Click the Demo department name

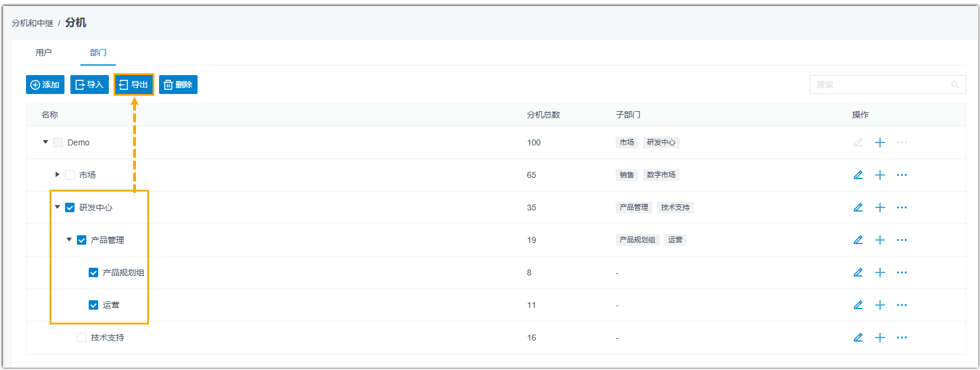point(79,142)
